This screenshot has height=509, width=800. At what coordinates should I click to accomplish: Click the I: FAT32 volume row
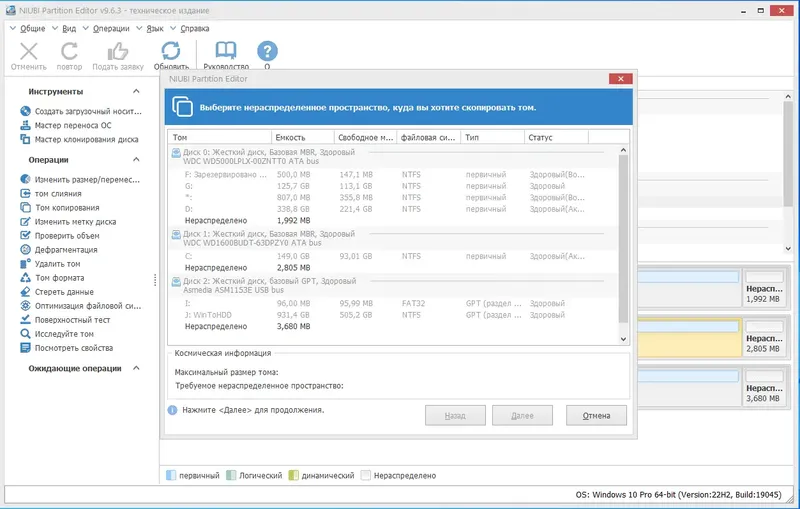(x=393, y=303)
